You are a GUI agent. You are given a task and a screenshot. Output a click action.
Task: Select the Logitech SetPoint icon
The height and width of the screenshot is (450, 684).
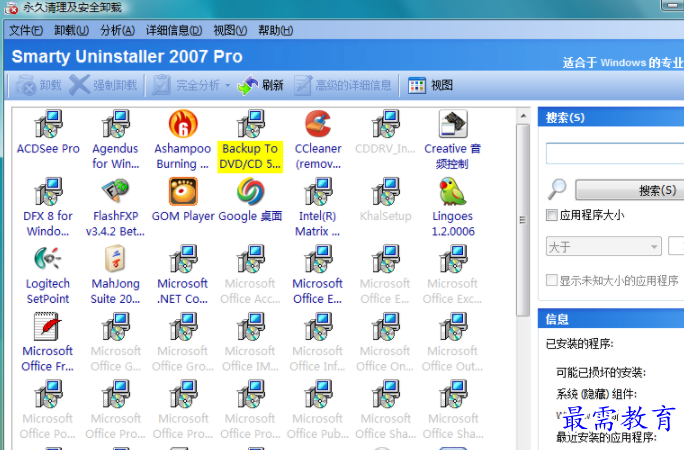coord(48,259)
